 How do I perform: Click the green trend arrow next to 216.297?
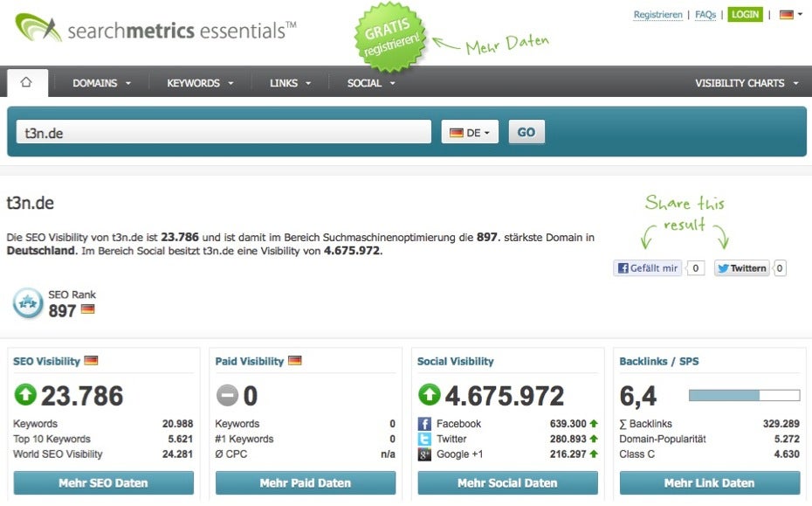(594, 454)
